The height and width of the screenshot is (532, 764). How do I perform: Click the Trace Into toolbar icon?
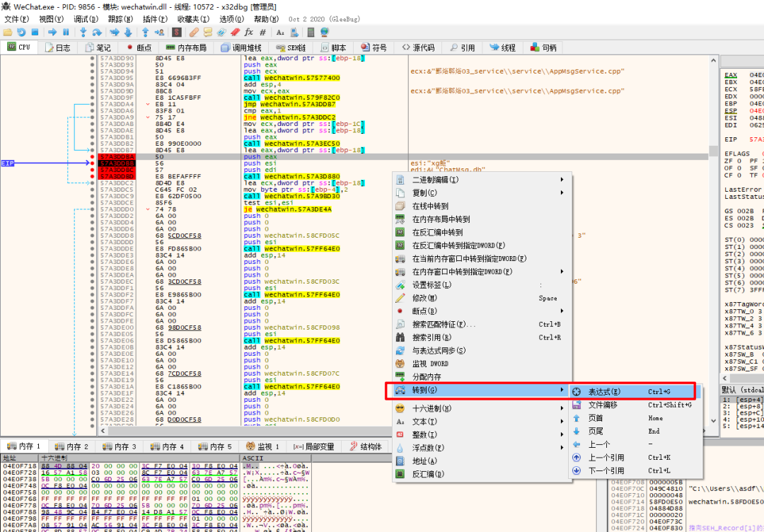click(115, 32)
